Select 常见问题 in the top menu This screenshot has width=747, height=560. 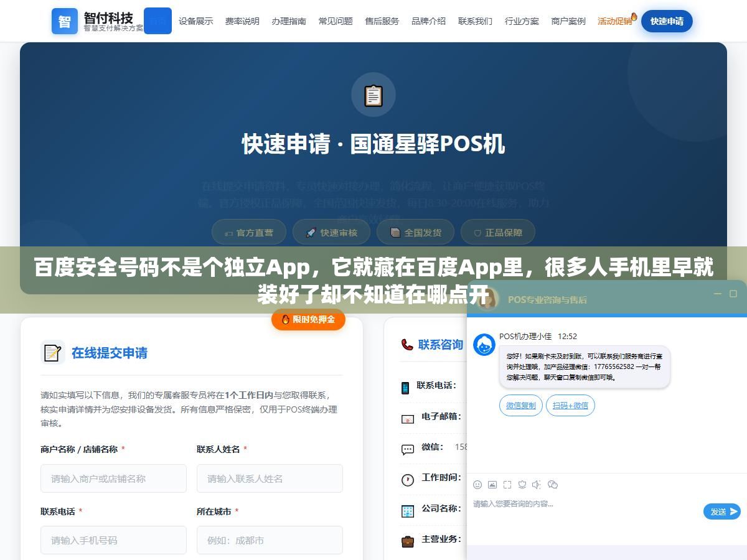[336, 21]
